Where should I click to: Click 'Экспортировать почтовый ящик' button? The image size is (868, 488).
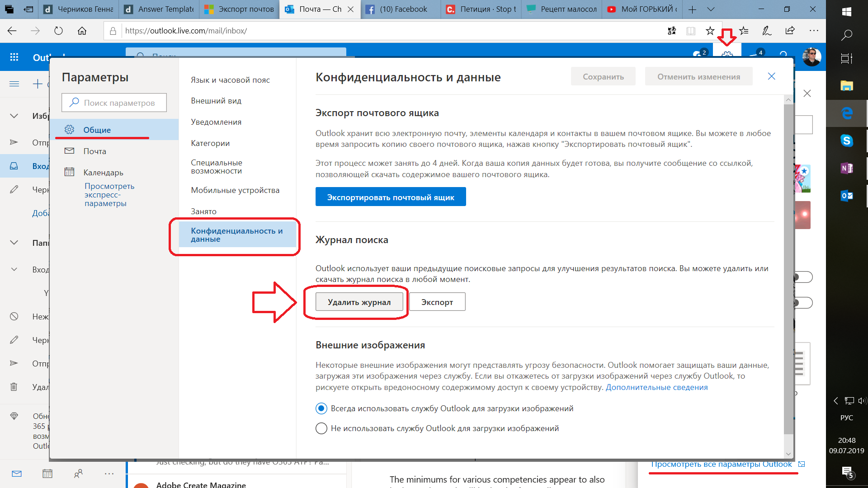pos(391,197)
